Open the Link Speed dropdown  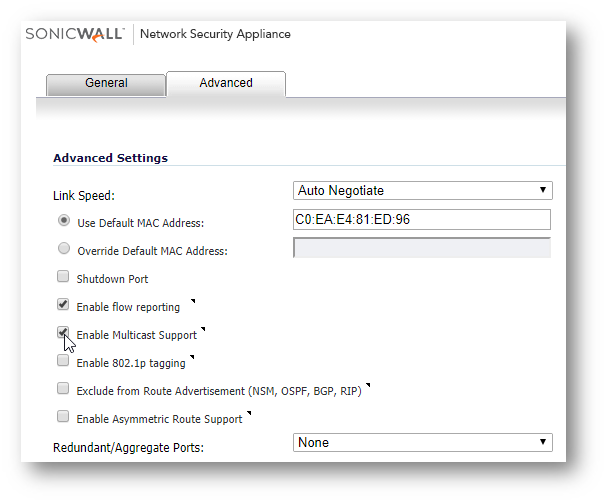(x=424, y=190)
